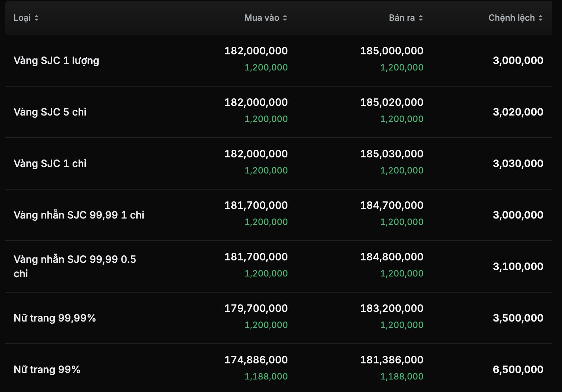Click the 185,020,000 sell price value

coord(391,102)
